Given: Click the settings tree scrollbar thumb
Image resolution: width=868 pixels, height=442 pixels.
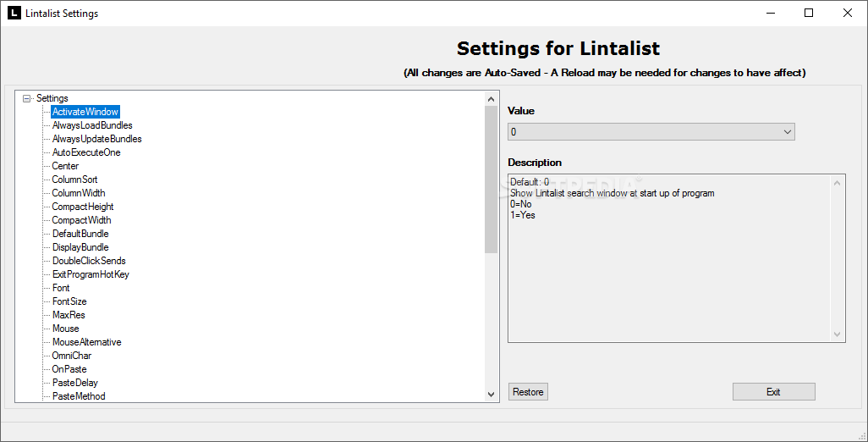Looking at the screenshot, I should coord(491,180).
